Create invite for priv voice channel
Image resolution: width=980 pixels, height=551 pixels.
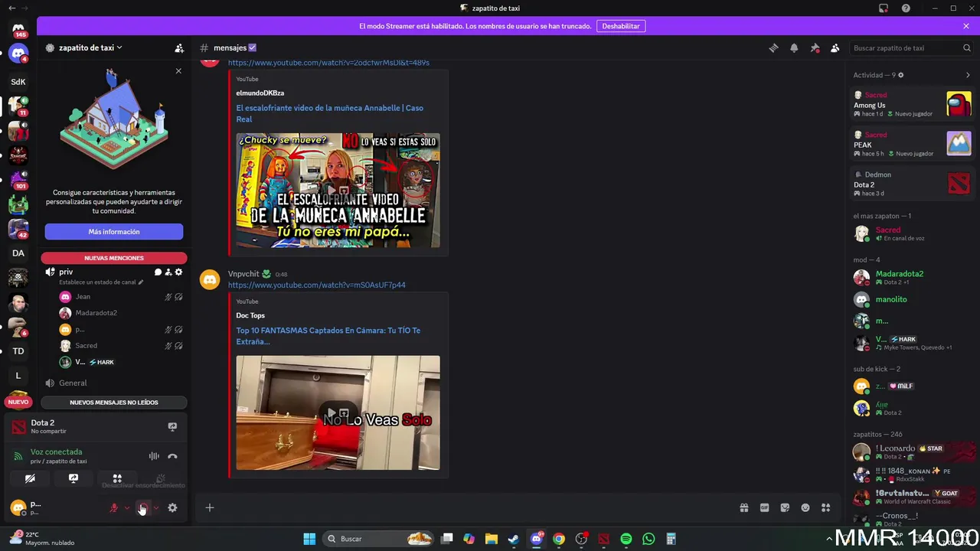[168, 272]
